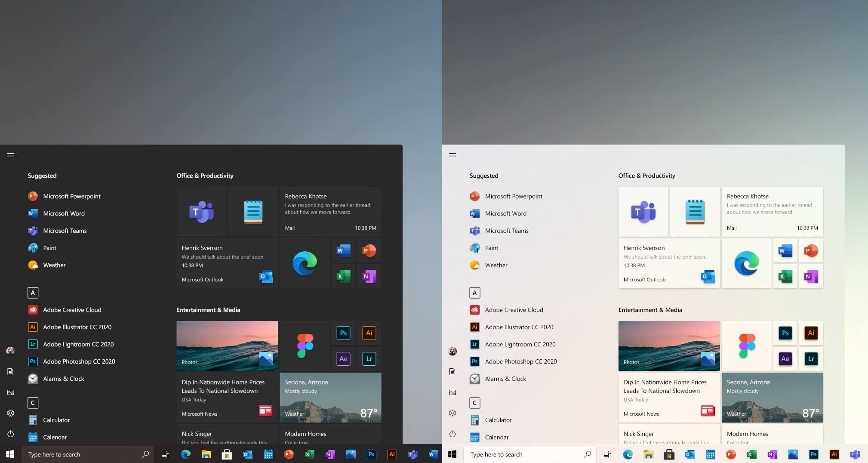Open the Lightroom tile in Entertainment & Media
Viewport: 868px width, 463px height.
[369, 358]
